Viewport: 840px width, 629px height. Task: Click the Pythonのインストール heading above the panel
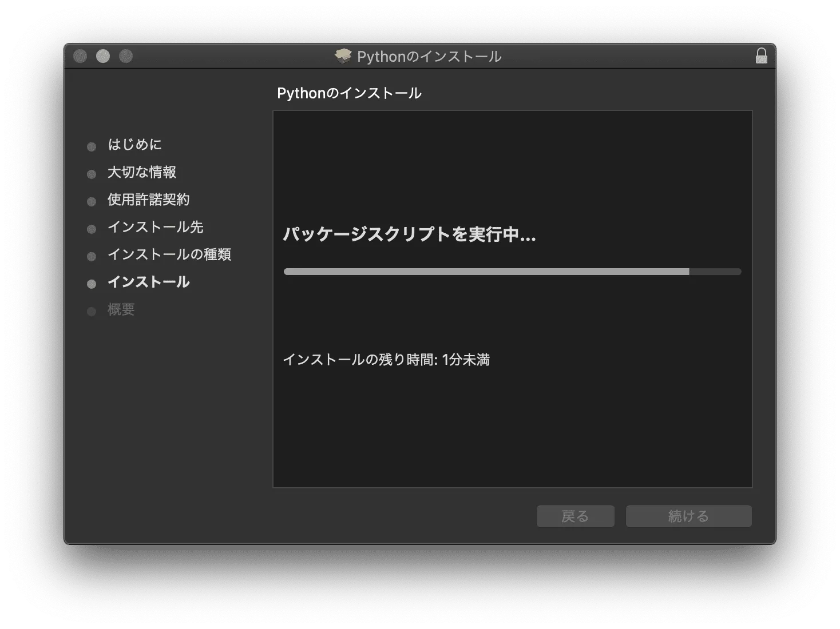(349, 93)
